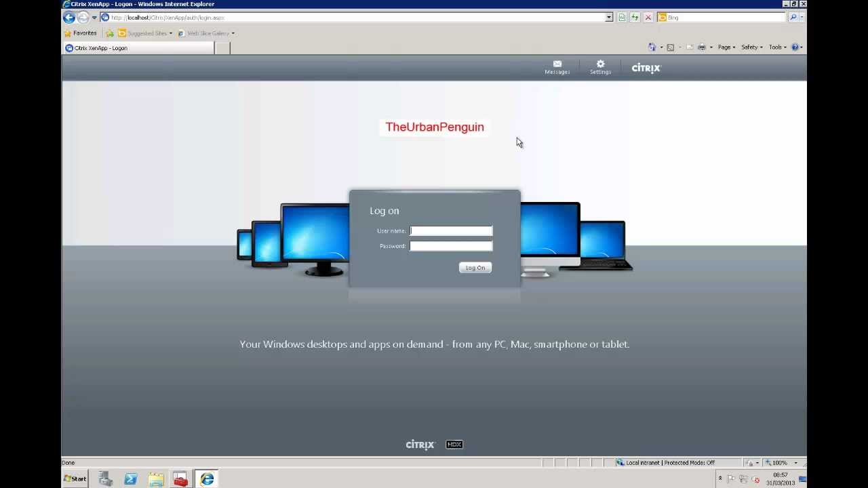This screenshot has width=868, height=488.
Task: Click the Password input field
Action: (451, 246)
